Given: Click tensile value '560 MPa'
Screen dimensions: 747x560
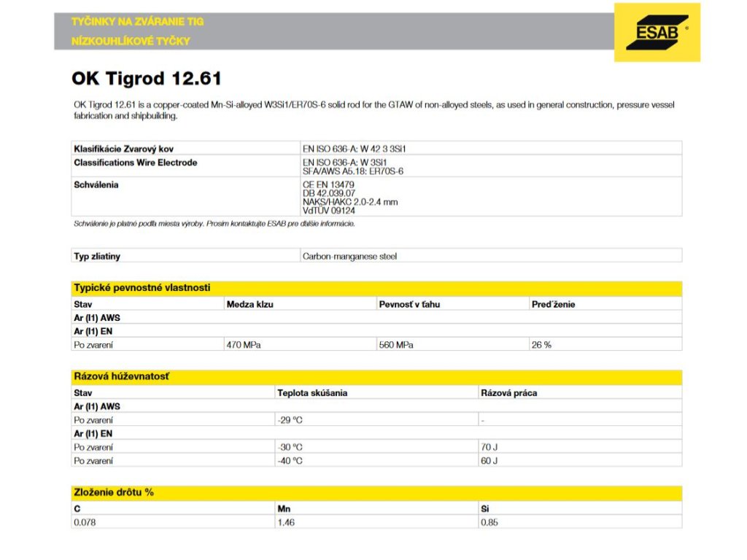Looking at the screenshot, I should [396, 345].
